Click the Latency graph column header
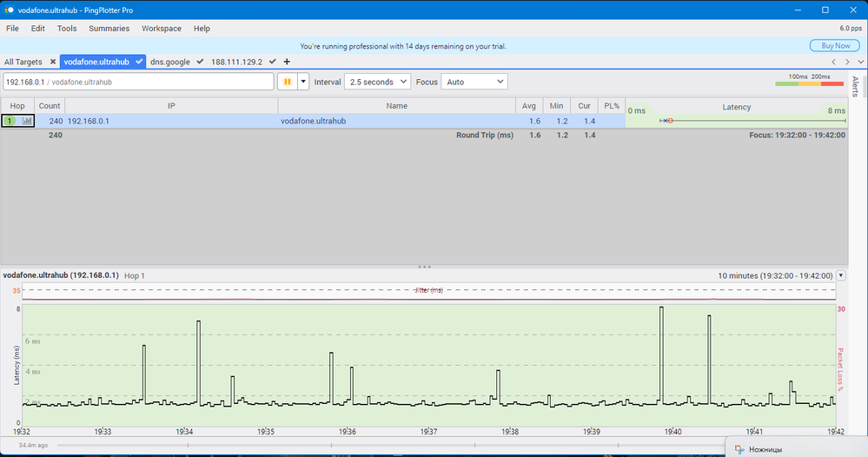The width and height of the screenshot is (868, 457). pyautogui.click(x=736, y=107)
